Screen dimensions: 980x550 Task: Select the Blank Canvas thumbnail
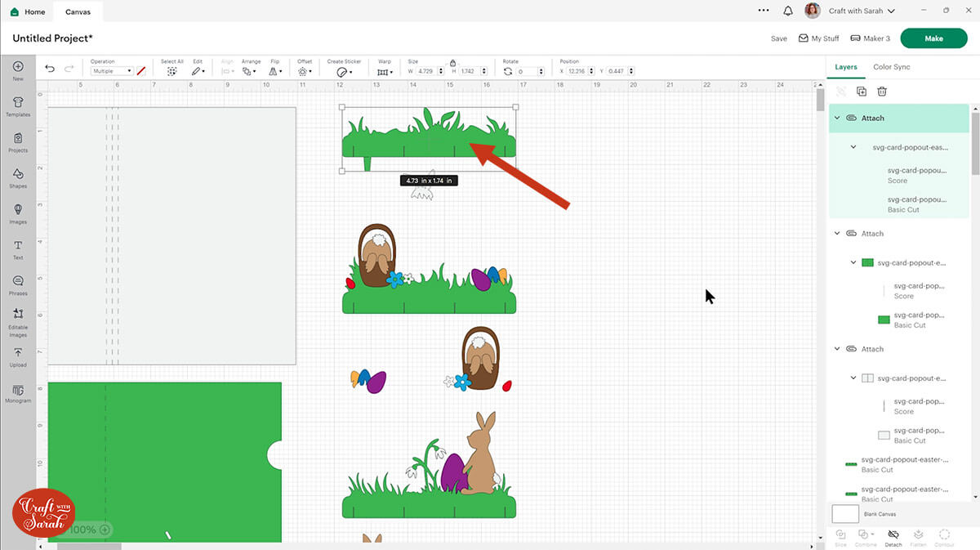pyautogui.click(x=845, y=514)
